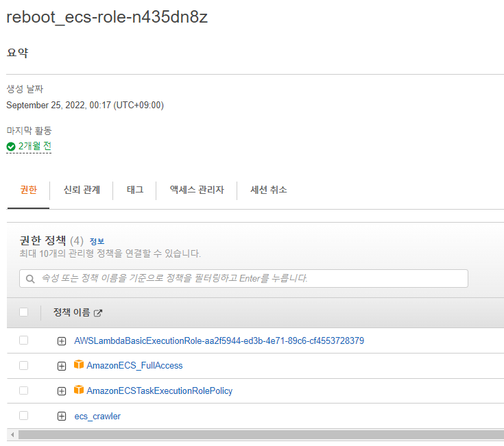504x446 pixels.
Task: Tick the ecs_crawler policy checkbox
Action: (24, 415)
